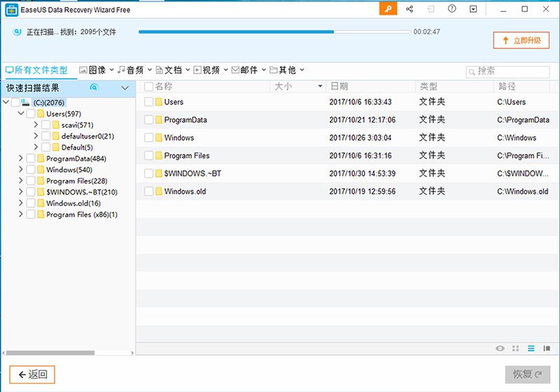Click the scavi folder icon in tree
Screen dimensions: 560x392
(x=56, y=125)
